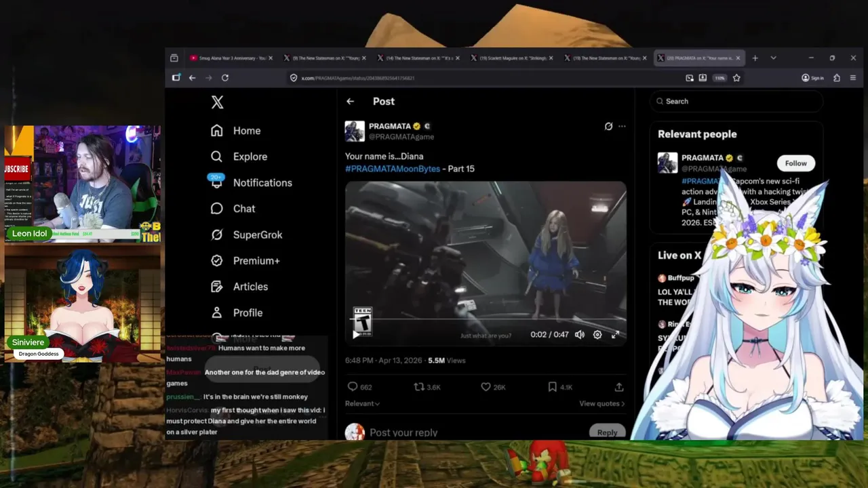
Task: Open the browser extensions icon
Action: click(x=837, y=78)
